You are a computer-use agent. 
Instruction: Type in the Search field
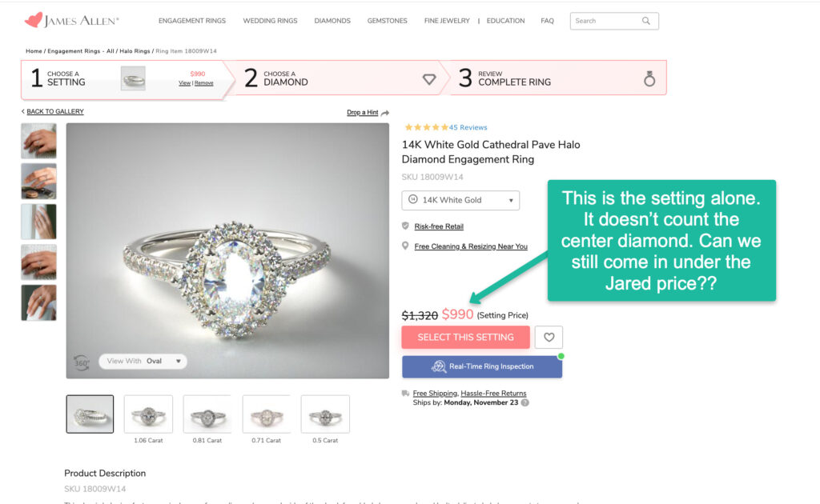tap(605, 21)
